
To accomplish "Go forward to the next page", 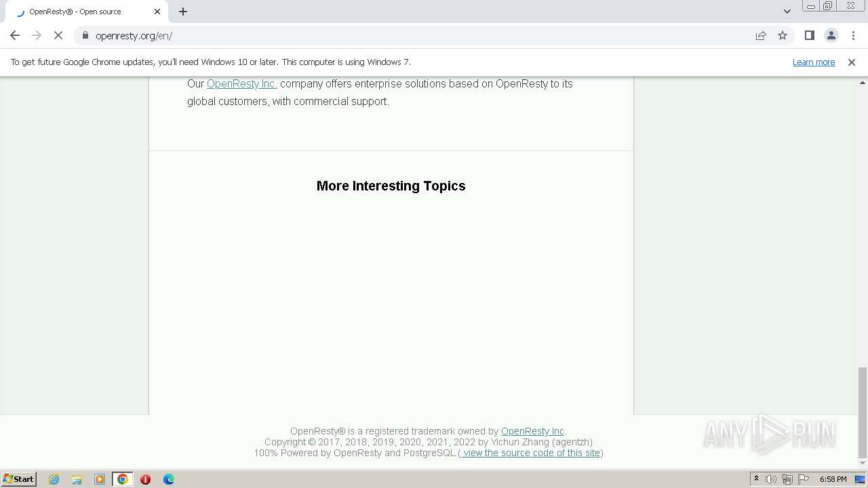I will pyautogui.click(x=37, y=36).
